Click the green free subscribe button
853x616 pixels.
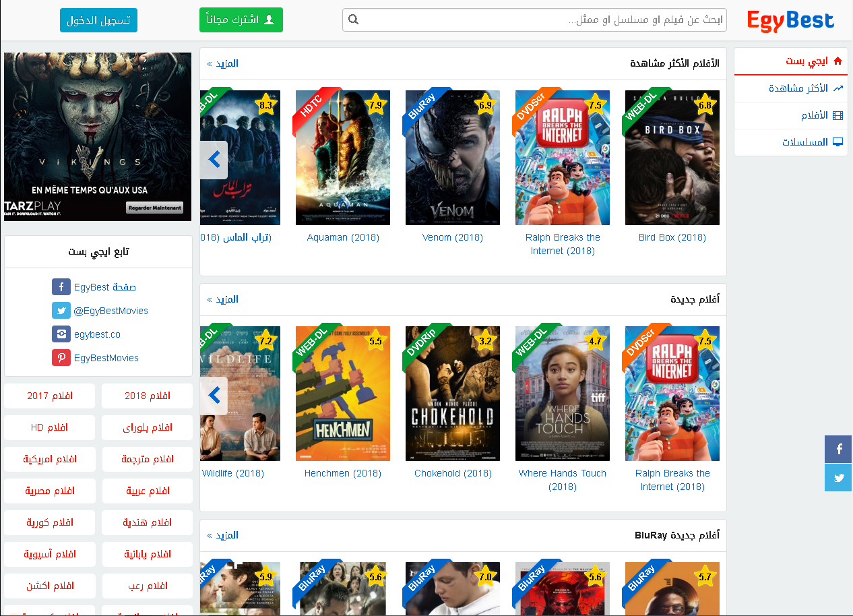(241, 20)
